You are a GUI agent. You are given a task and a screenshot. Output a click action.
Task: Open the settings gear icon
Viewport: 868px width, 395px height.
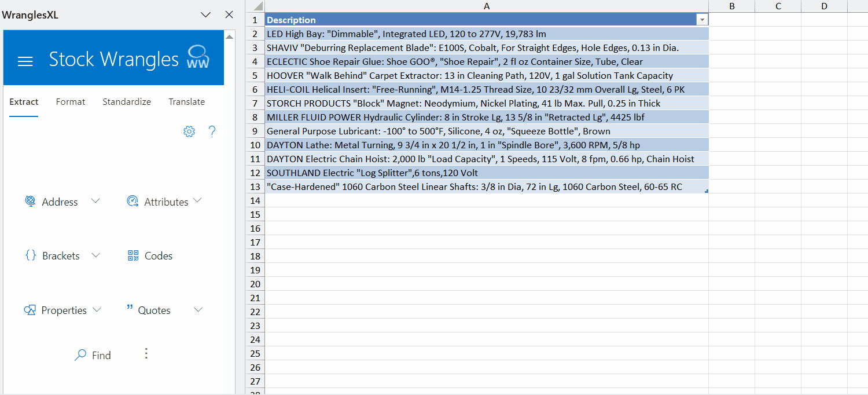189,131
